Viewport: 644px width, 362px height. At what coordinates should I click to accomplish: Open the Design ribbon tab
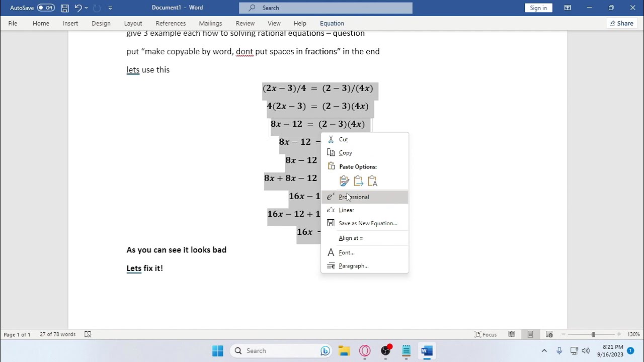[101, 23]
